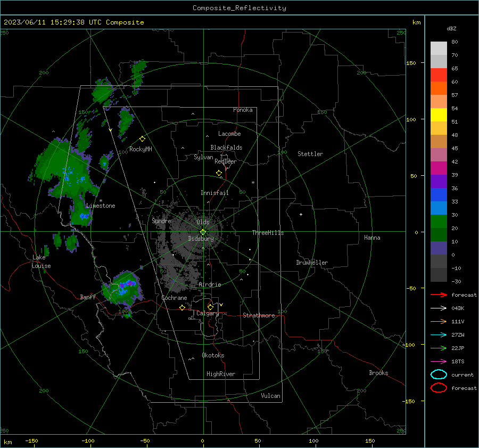Screen dimensions: 479x448
Task: Click the 2023/06/11 15:29:38 UTC timestamp
Action: pos(53,22)
